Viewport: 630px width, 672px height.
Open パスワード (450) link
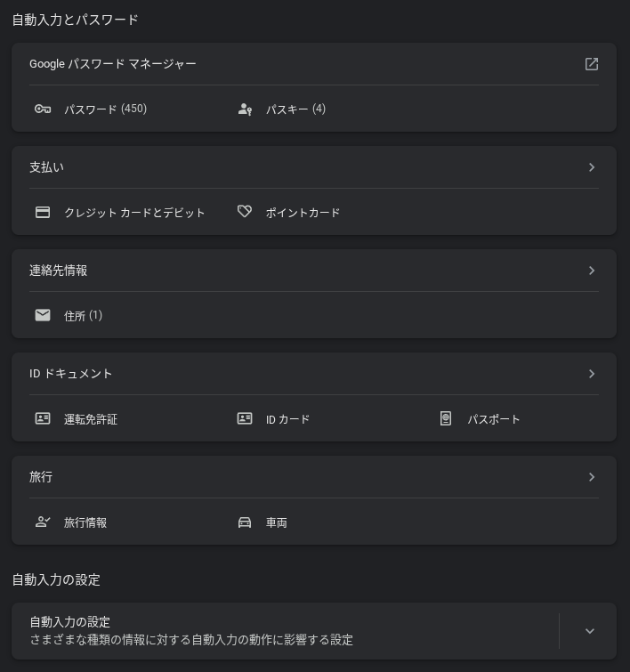pyautogui.click(x=105, y=109)
